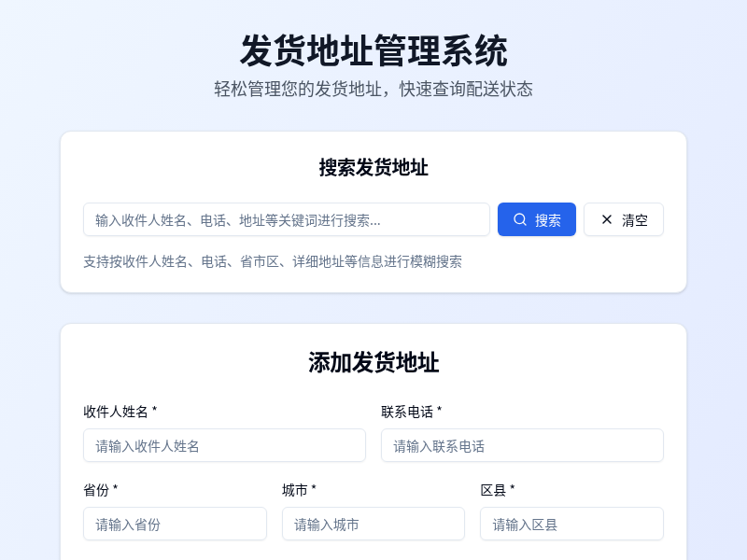Select the 请输入区县 input field
747x560 pixels.
tap(571, 524)
